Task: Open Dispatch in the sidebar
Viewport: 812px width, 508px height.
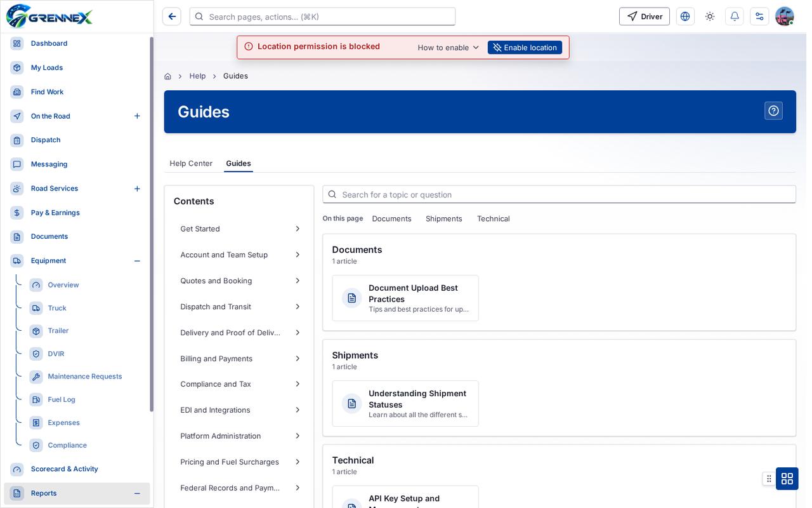Action: 77,140
